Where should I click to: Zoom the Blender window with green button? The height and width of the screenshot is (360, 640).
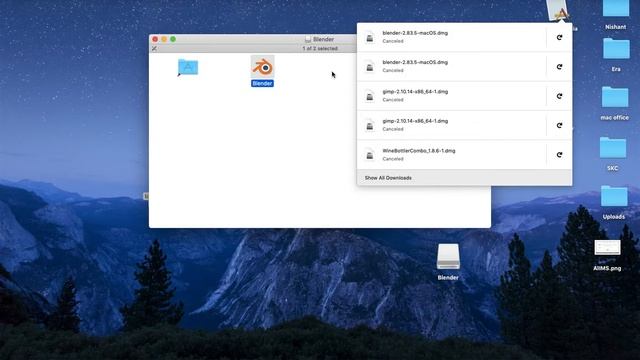pos(173,39)
